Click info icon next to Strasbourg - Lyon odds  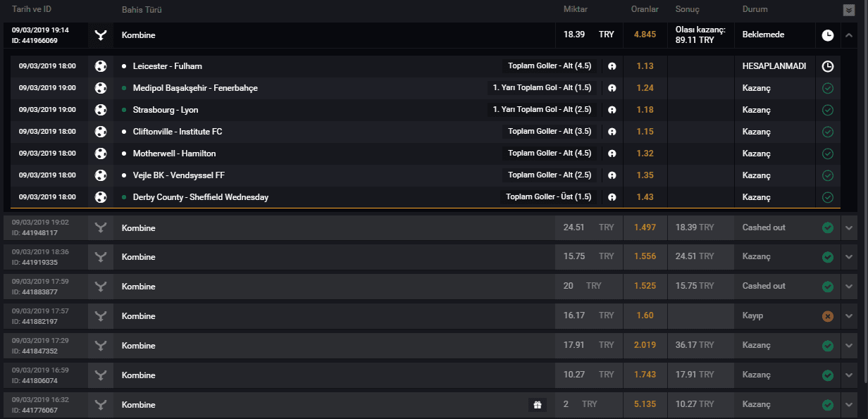(612, 110)
